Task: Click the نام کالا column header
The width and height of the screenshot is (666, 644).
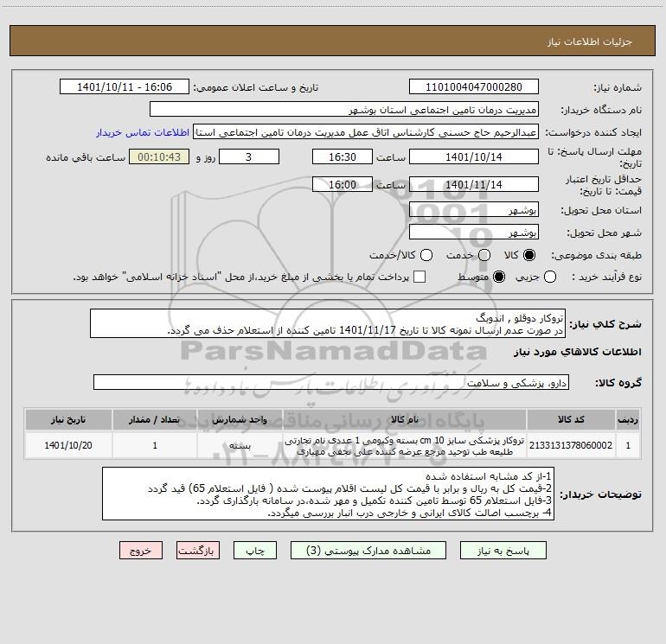Action: point(405,419)
